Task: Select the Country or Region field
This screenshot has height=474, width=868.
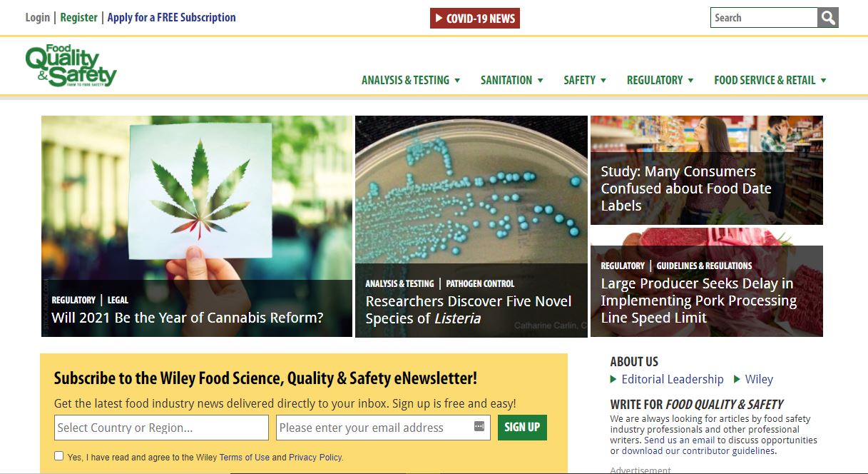Action: (x=161, y=428)
